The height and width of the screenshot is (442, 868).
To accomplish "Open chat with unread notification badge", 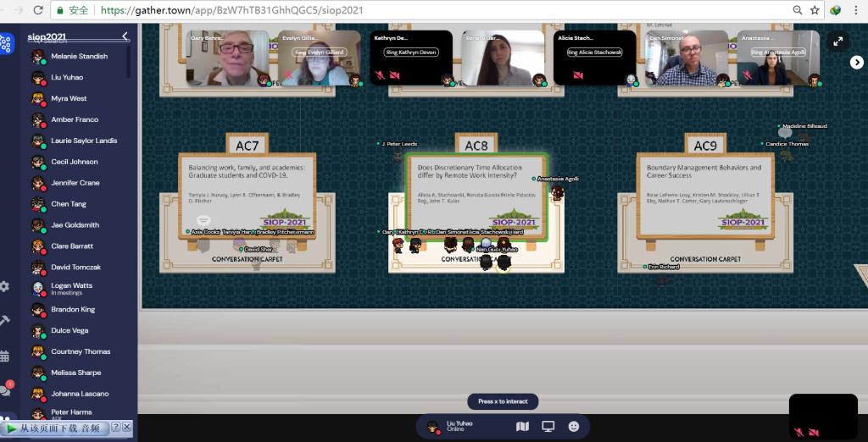I will click(5, 390).
